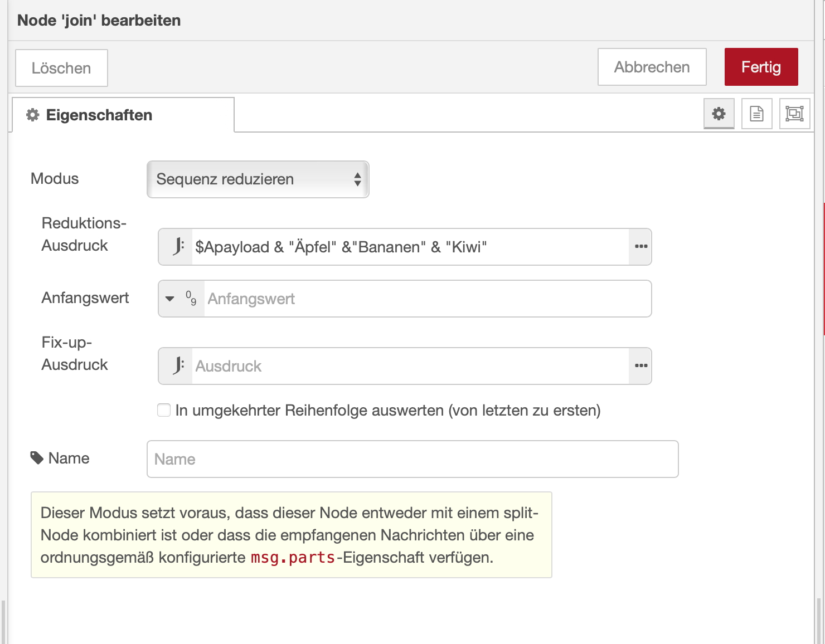The width and height of the screenshot is (825, 644).
Task: Click the dialog title "Node 'join' bearbeiten"
Action: (99, 21)
